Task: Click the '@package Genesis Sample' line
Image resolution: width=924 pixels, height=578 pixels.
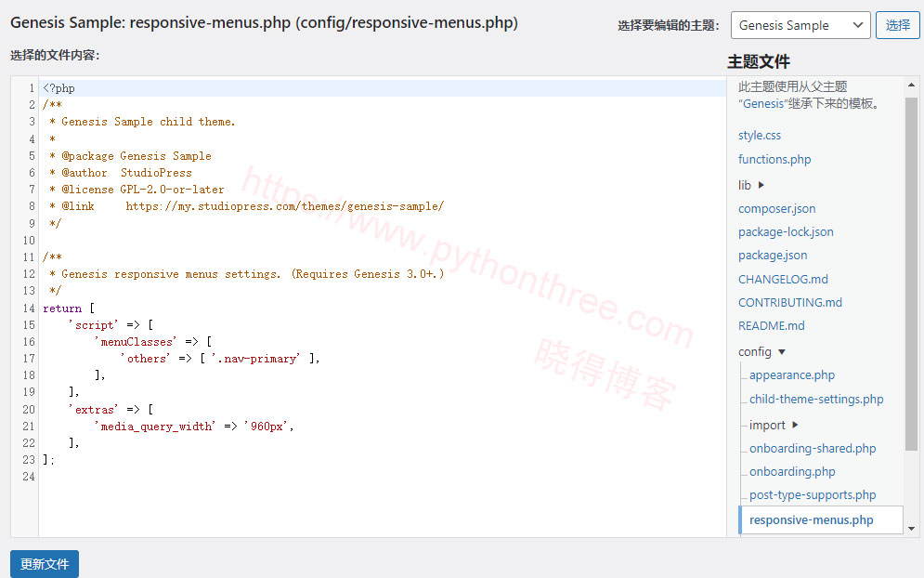Action: (x=130, y=156)
